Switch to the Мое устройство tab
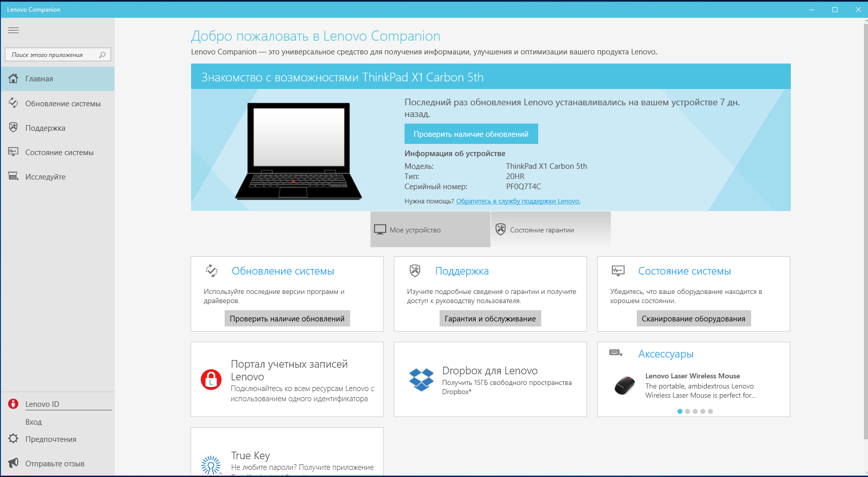Viewport: 868px width, 477px height. pyautogui.click(x=430, y=229)
